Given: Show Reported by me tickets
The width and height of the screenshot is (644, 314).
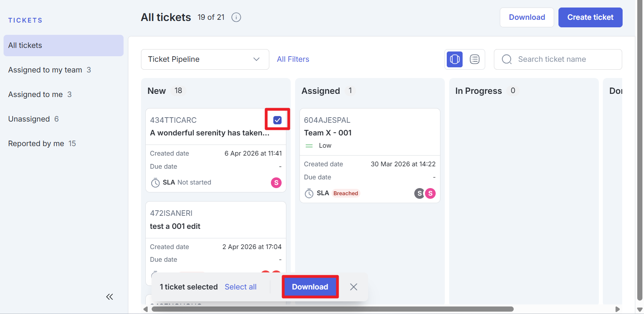Looking at the screenshot, I should coord(36,144).
